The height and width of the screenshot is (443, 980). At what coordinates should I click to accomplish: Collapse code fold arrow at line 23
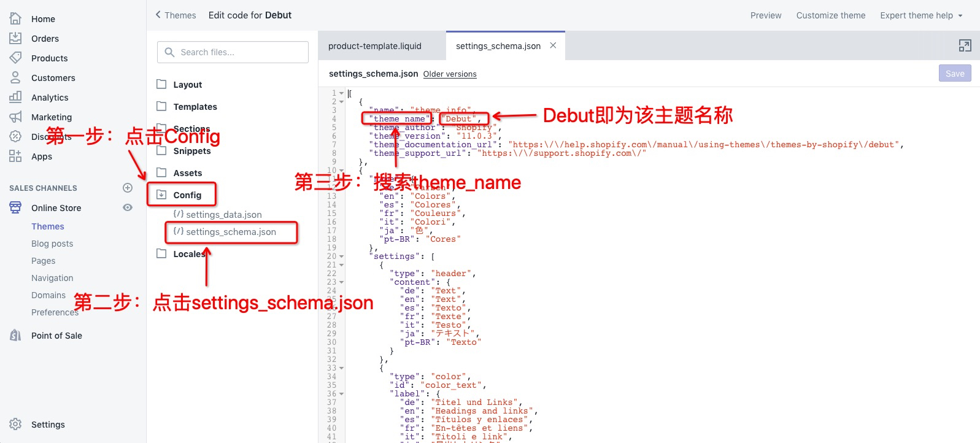341,282
